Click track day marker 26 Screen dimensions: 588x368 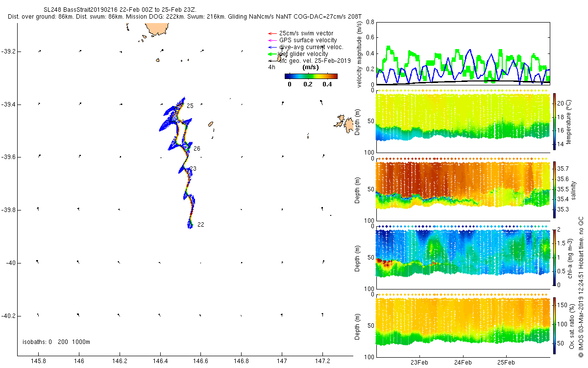(x=196, y=148)
